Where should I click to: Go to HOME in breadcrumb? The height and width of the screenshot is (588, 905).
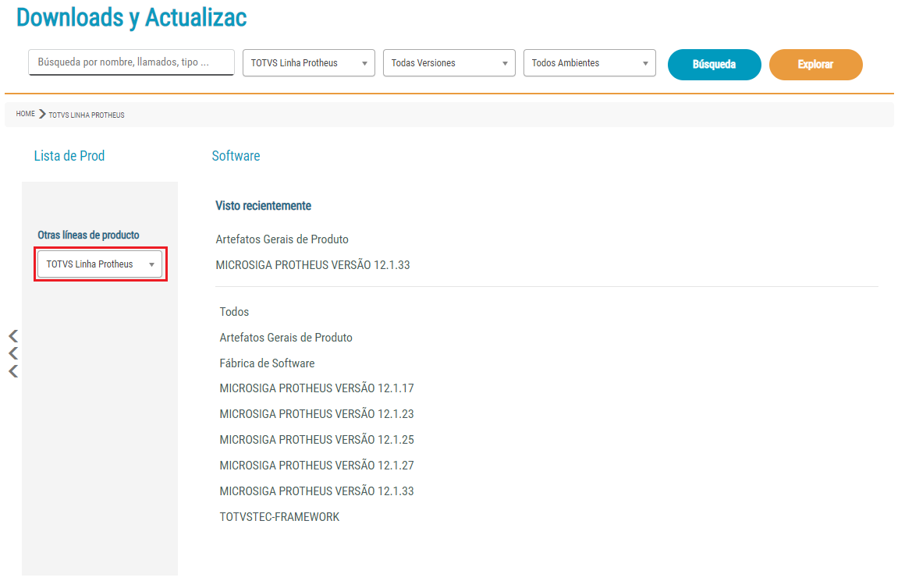pos(26,115)
